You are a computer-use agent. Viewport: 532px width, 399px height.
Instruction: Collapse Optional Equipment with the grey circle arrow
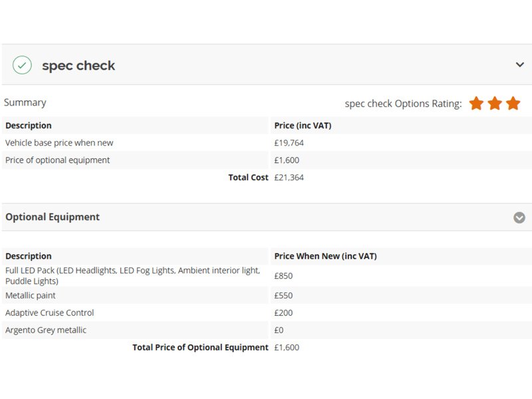click(519, 217)
